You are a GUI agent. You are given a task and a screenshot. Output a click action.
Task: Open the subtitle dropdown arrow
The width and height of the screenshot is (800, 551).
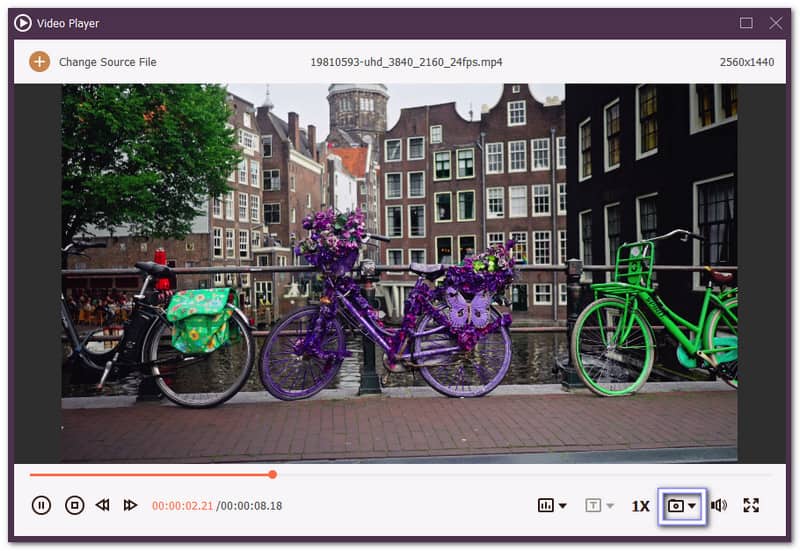click(x=610, y=506)
